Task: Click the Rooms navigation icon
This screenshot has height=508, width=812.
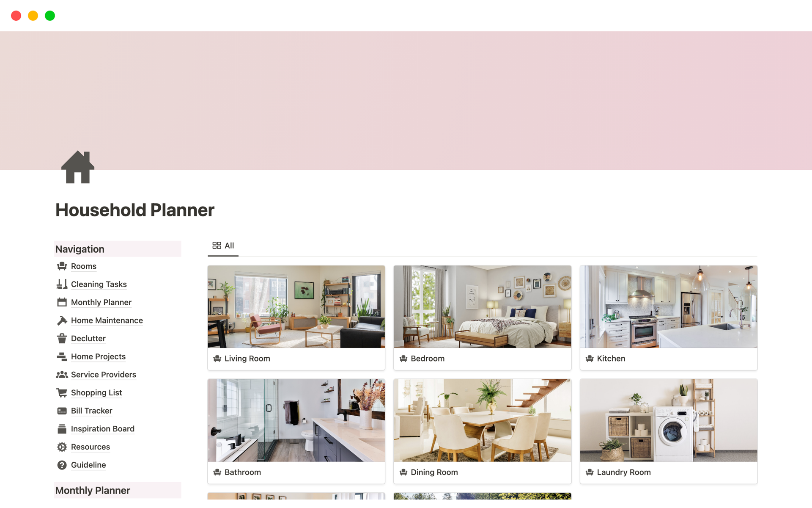Action: pyautogui.click(x=61, y=266)
